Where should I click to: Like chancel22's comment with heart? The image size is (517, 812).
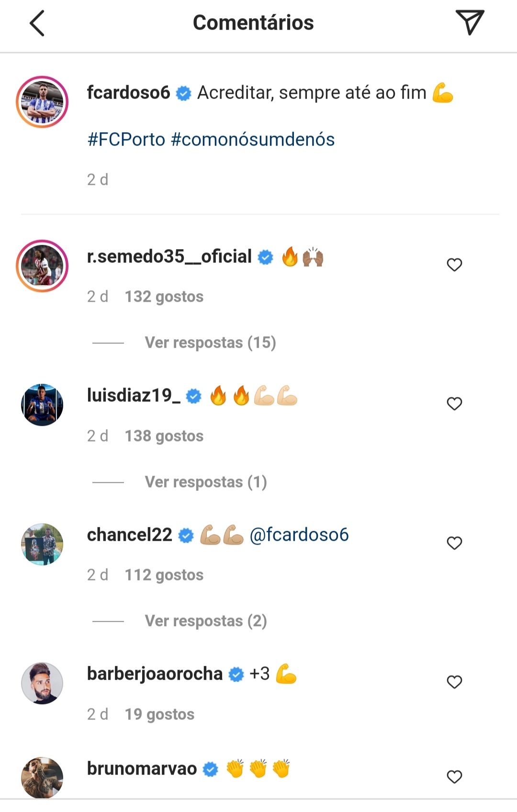click(454, 543)
